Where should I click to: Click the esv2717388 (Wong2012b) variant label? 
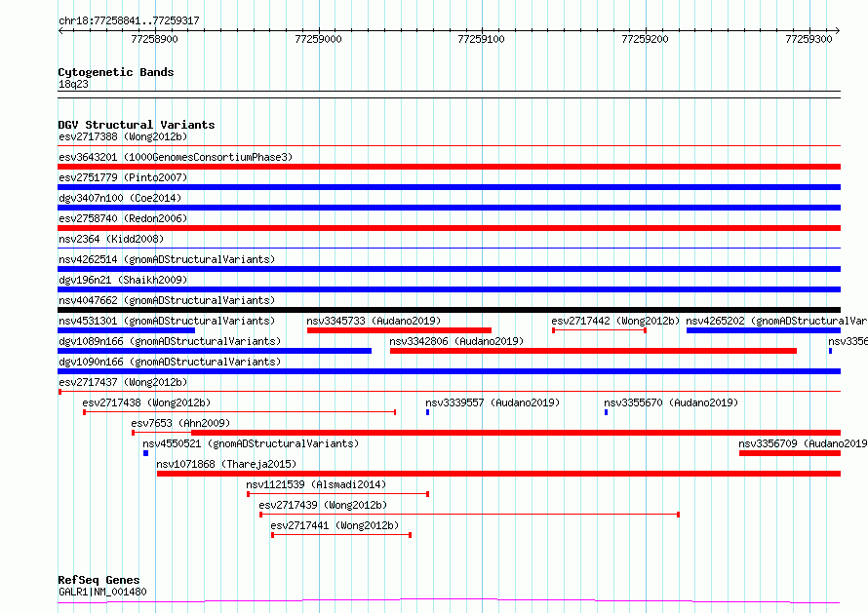[x=123, y=136]
